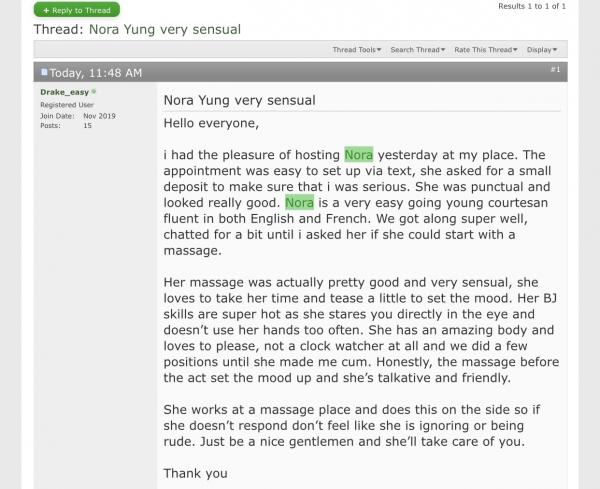Open the Drake_easy user profile link

tap(64, 92)
